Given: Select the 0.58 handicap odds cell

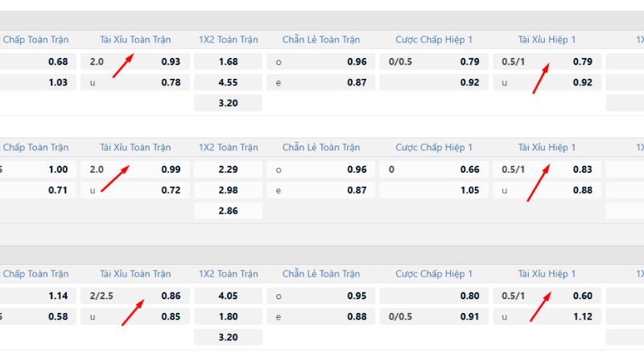Looking at the screenshot, I should coord(58,317).
